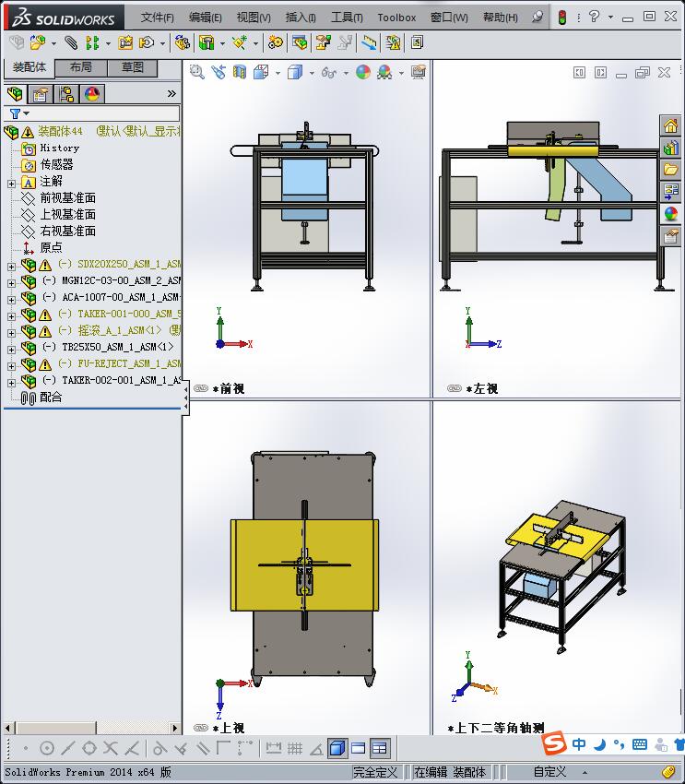Image resolution: width=685 pixels, height=784 pixels.
Task: Click the Exploded View icon
Action: (324, 43)
